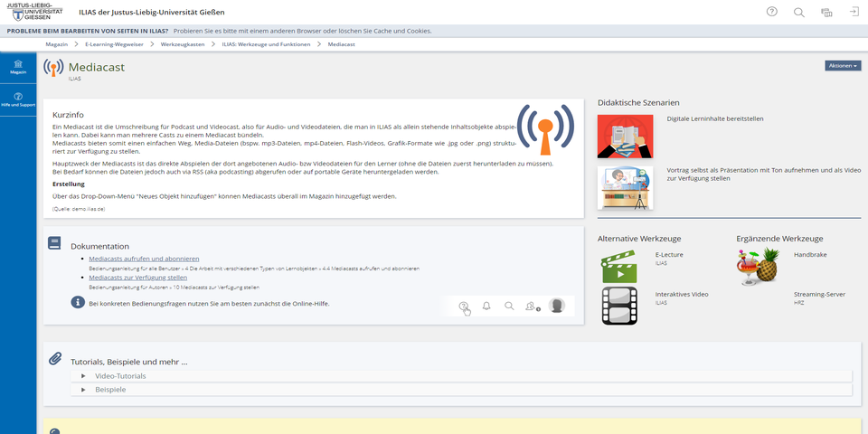Click the help icon in the Dokumentation screenshot
This screenshot has width=868, height=434.
(x=463, y=307)
